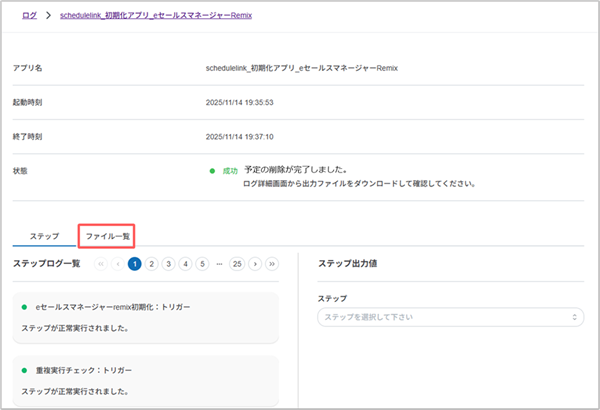Screen dimensions: 600x410
Task: Go to page 5 of step logs
Action: point(203,264)
